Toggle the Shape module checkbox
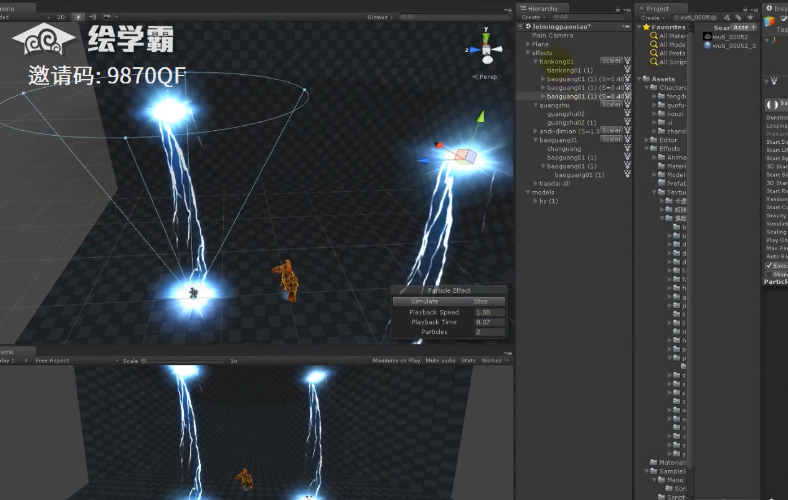788x500 pixels. click(x=769, y=274)
